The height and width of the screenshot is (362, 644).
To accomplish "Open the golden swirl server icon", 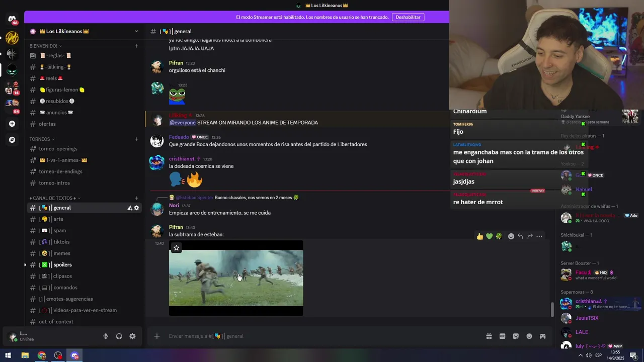I will pos(12,38).
